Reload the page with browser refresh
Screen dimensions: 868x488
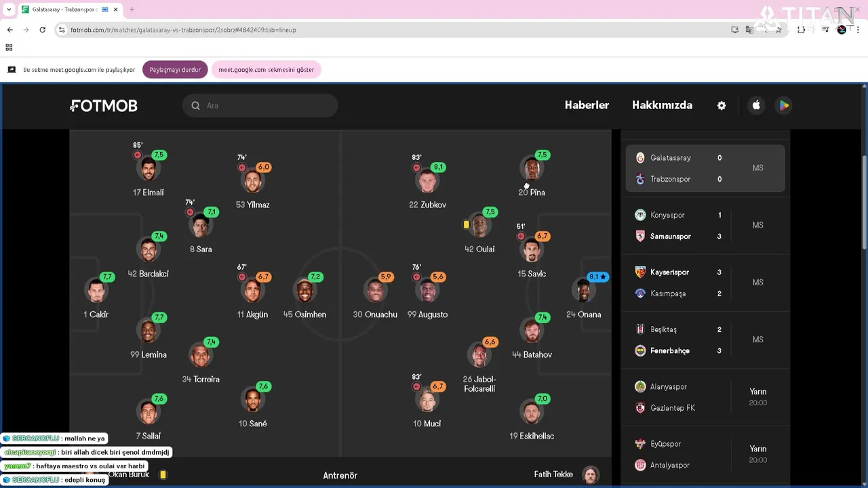coord(42,30)
